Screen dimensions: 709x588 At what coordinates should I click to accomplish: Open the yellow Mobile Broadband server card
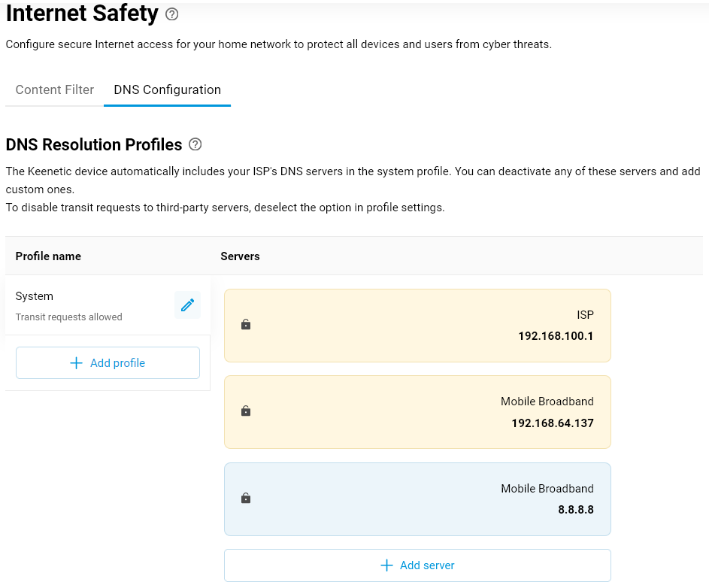pos(417,411)
